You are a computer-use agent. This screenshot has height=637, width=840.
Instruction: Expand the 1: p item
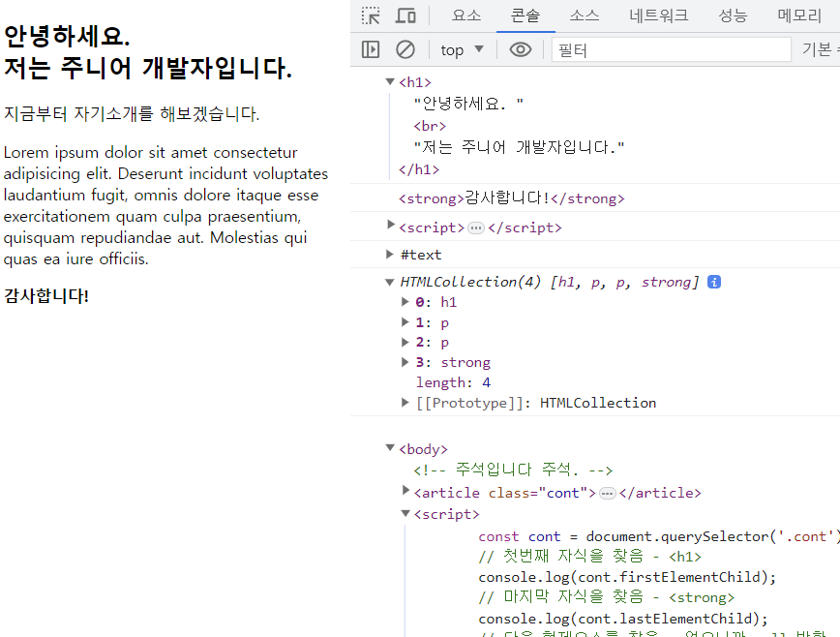pyautogui.click(x=405, y=322)
